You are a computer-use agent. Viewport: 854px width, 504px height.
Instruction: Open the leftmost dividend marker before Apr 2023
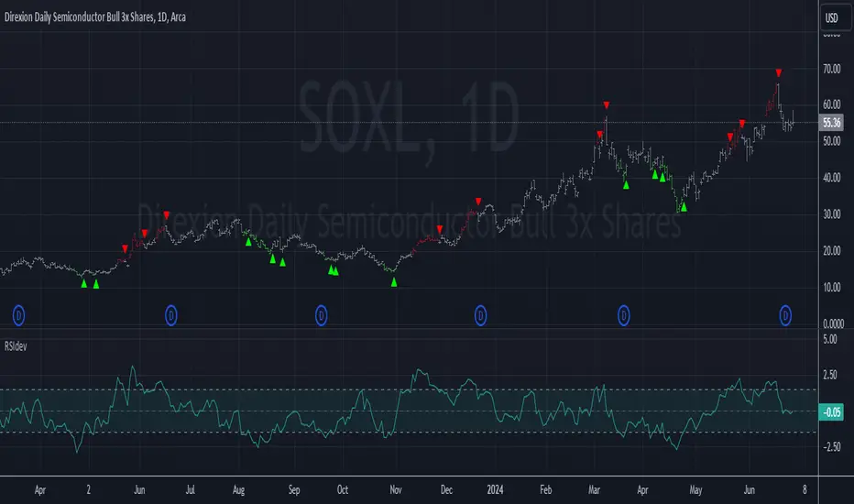click(18, 315)
